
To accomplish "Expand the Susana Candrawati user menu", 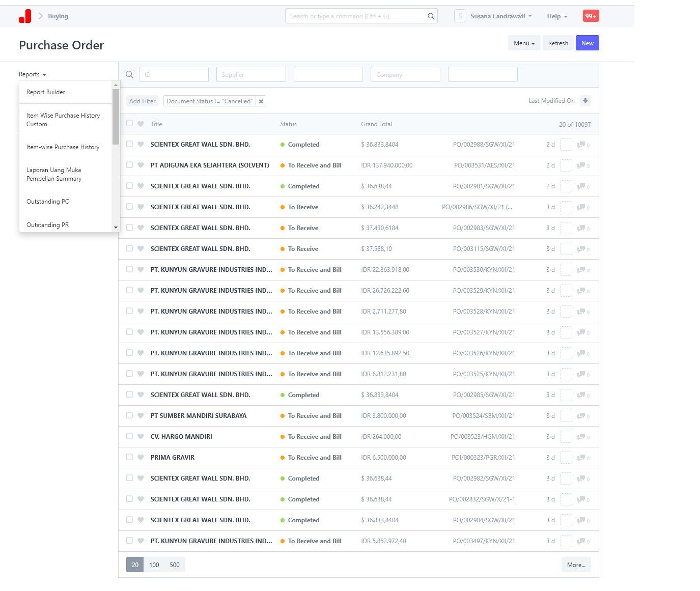I will (x=501, y=16).
